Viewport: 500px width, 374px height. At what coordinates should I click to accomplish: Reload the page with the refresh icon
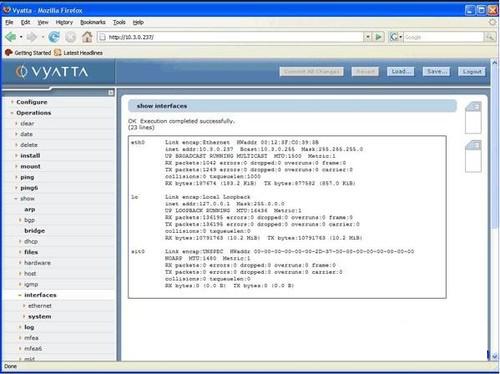click(54, 37)
